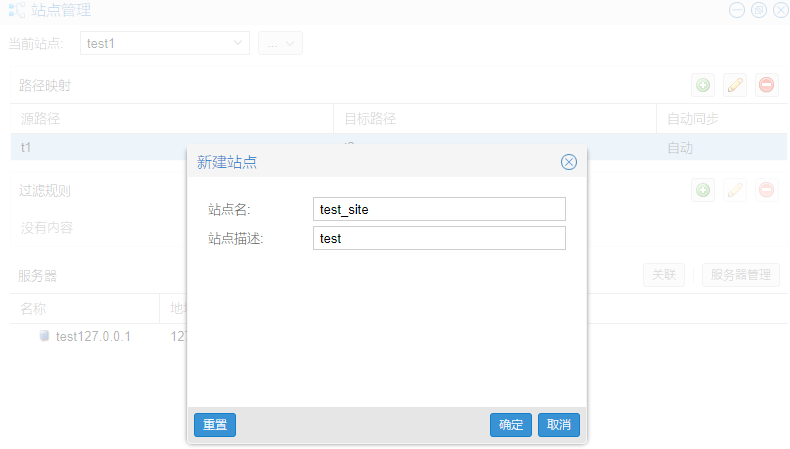Click server icon beside test127.0.0.1
Image resolution: width=790 pixels, height=449 pixels.
click(44, 336)
